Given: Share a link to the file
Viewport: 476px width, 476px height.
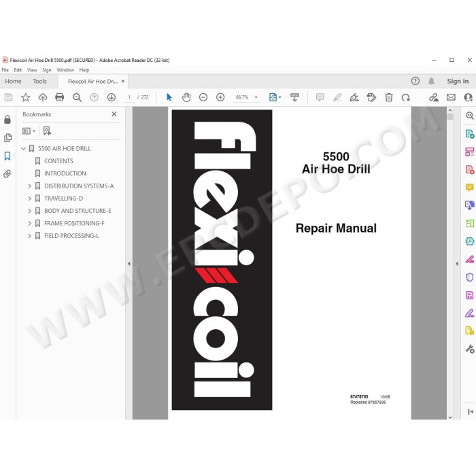Looking at the screenshot, I should coord(434,97).
